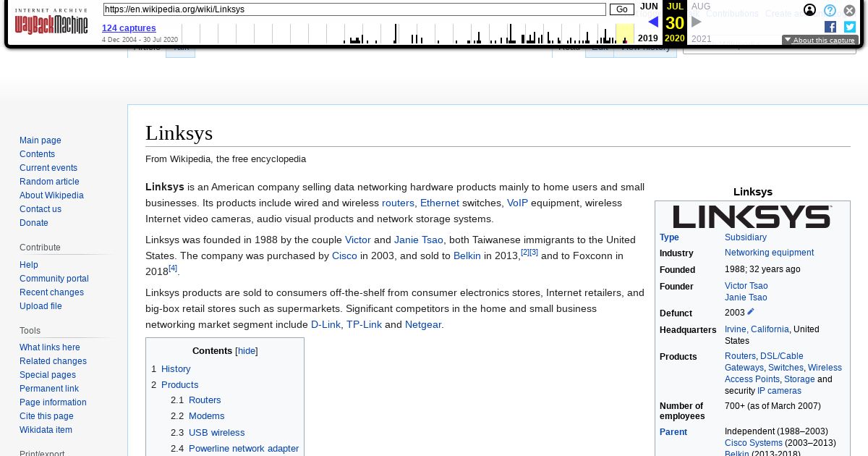Click the Wayback Machine logo
868x456 pixels.
(51, 22)
